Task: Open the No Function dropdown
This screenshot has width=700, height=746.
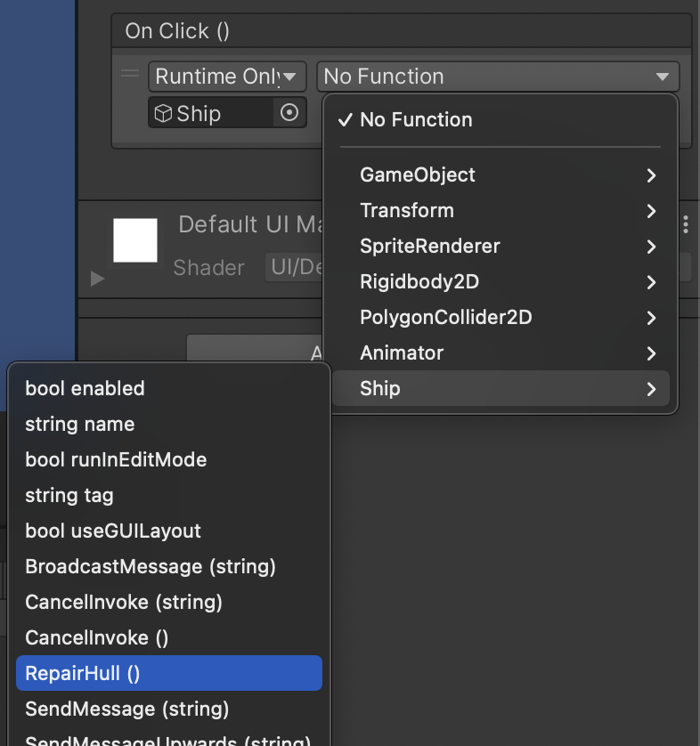Action: 497,77
